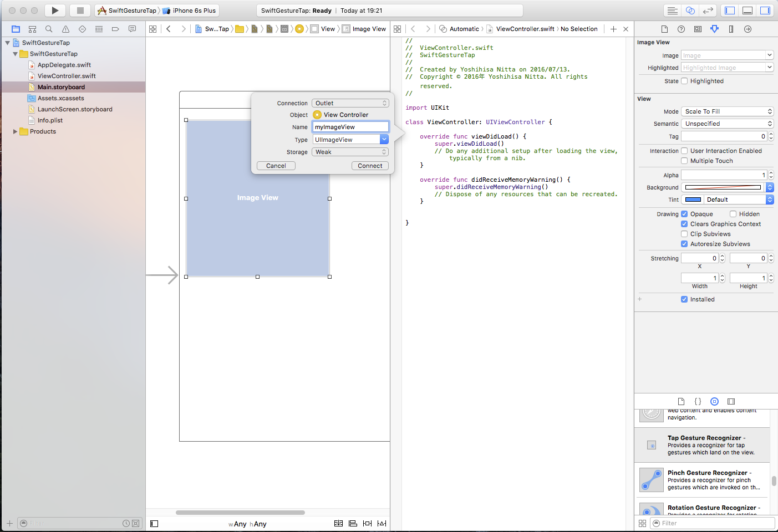Enable User Interaction Enabled checkbox
Screen dimensions: 778x532
pos(684,151)
